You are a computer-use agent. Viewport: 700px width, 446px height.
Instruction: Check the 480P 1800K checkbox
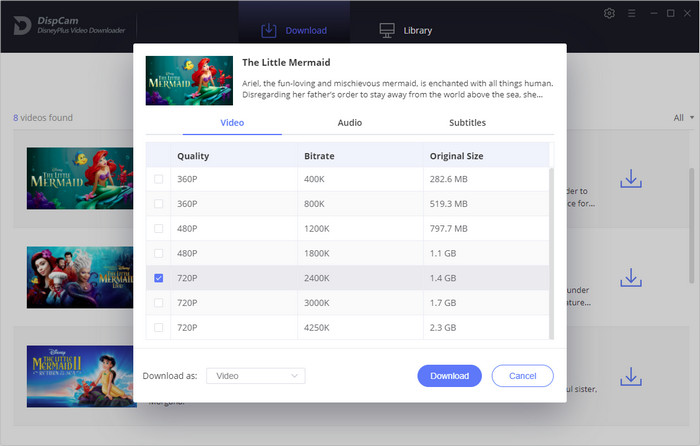158,253
